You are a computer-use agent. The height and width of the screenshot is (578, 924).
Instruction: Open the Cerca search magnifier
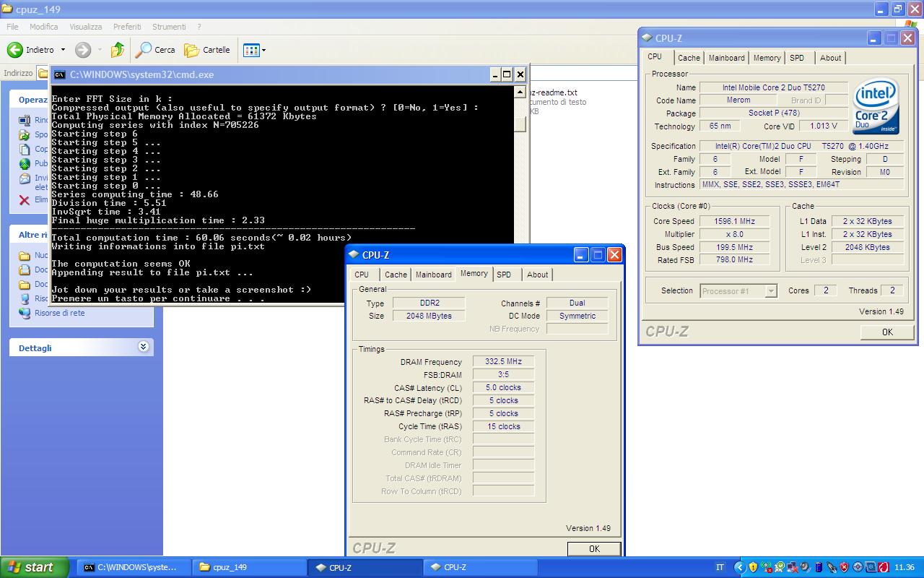144,50
